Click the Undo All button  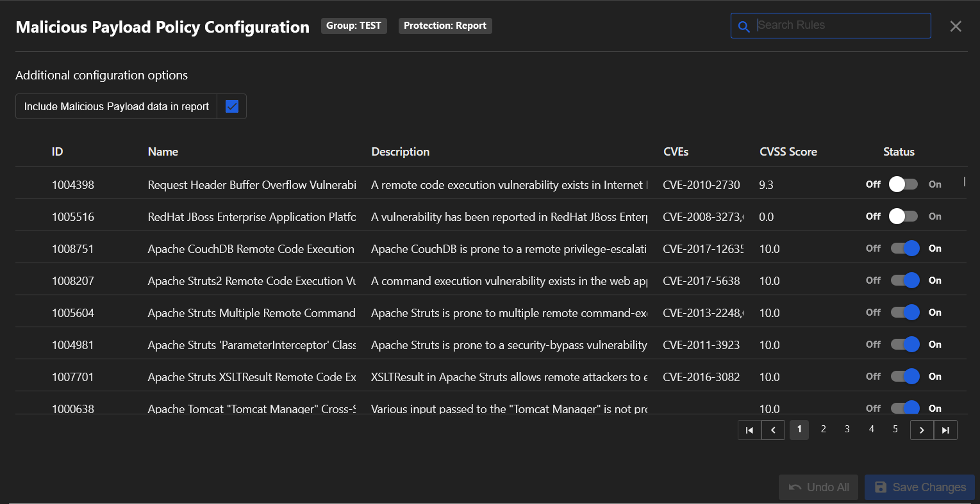[818, 487]
